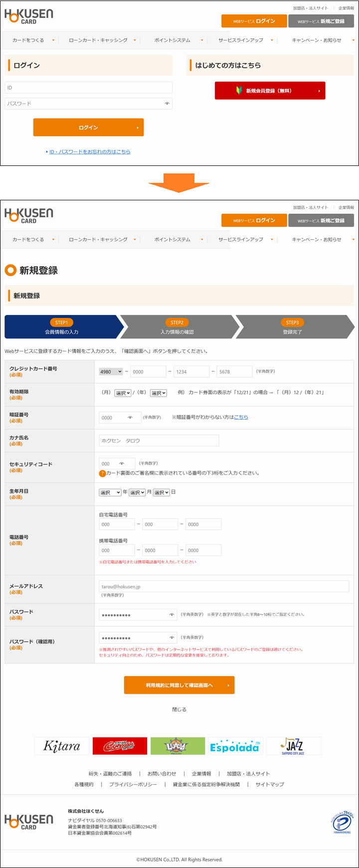Open the 生年月日 year dropdown
The image size is (359, 868).
[110, 493]
